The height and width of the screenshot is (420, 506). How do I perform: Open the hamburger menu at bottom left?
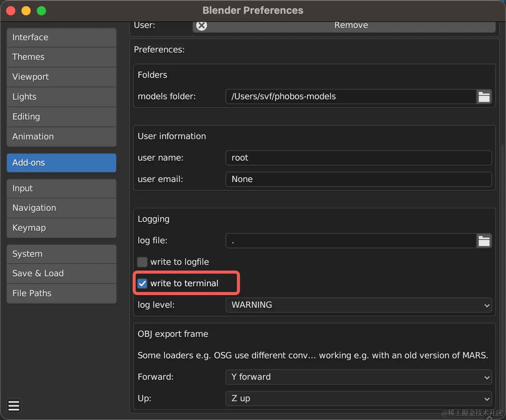point(14,405)
